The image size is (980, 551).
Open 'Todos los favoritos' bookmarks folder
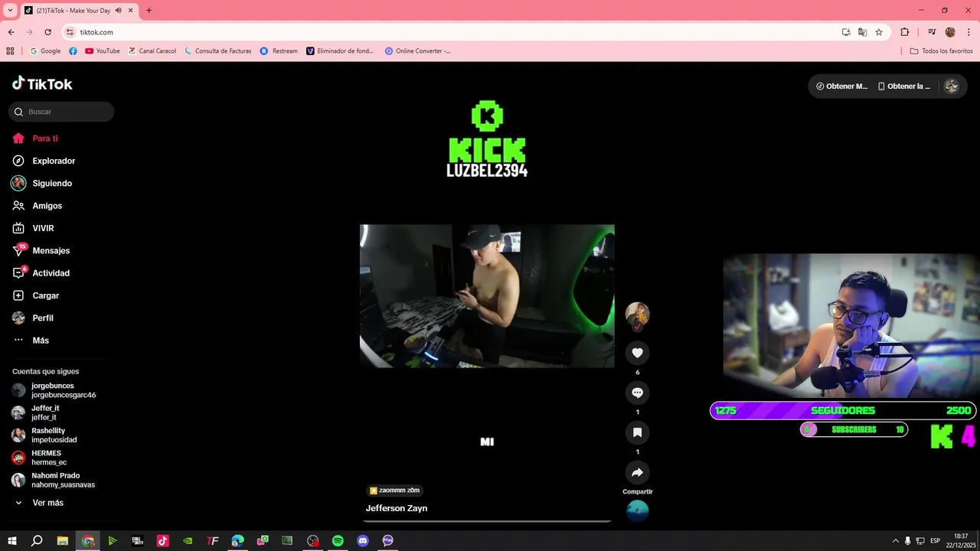(x=941, y=51)
